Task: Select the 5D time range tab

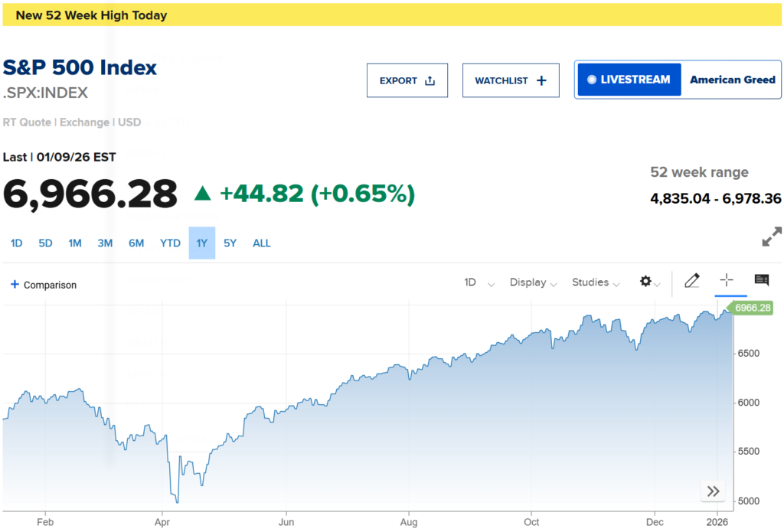Action: [45, 243]
